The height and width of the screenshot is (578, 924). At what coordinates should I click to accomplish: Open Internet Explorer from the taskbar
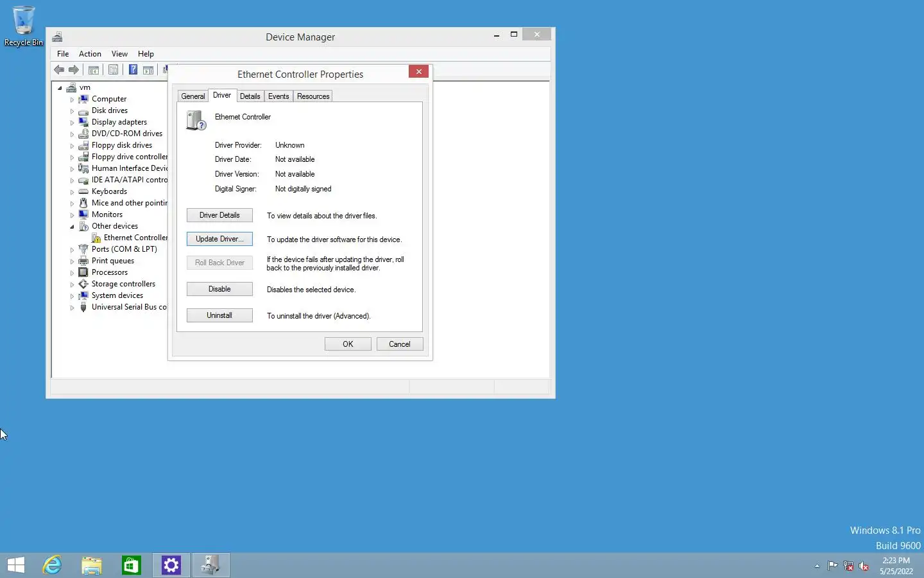tap(52, 565)
